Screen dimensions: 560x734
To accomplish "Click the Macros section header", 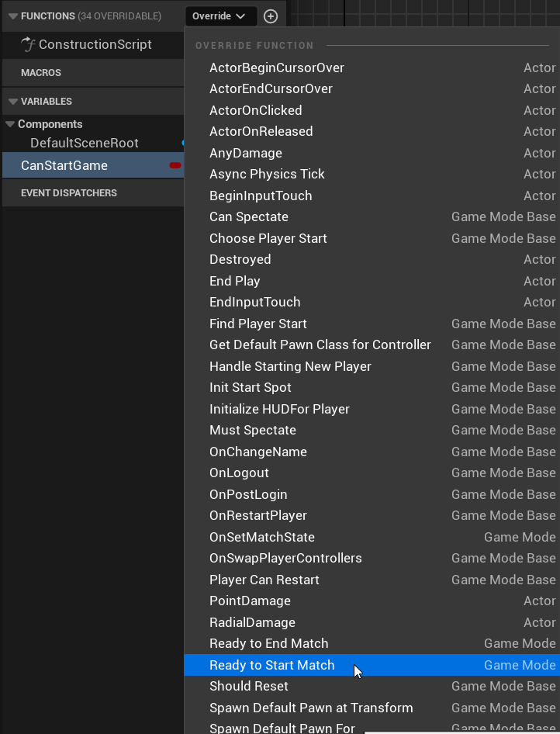I will tap(41, 73).
